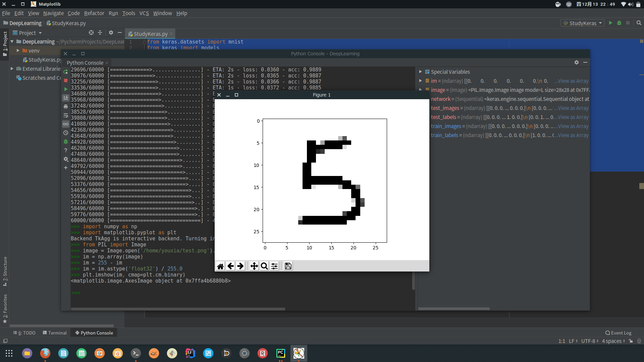The height and width of the screenshot is (362, 644).
Task: Toggle Show Variables glasses button
Action: coord(66,124)
